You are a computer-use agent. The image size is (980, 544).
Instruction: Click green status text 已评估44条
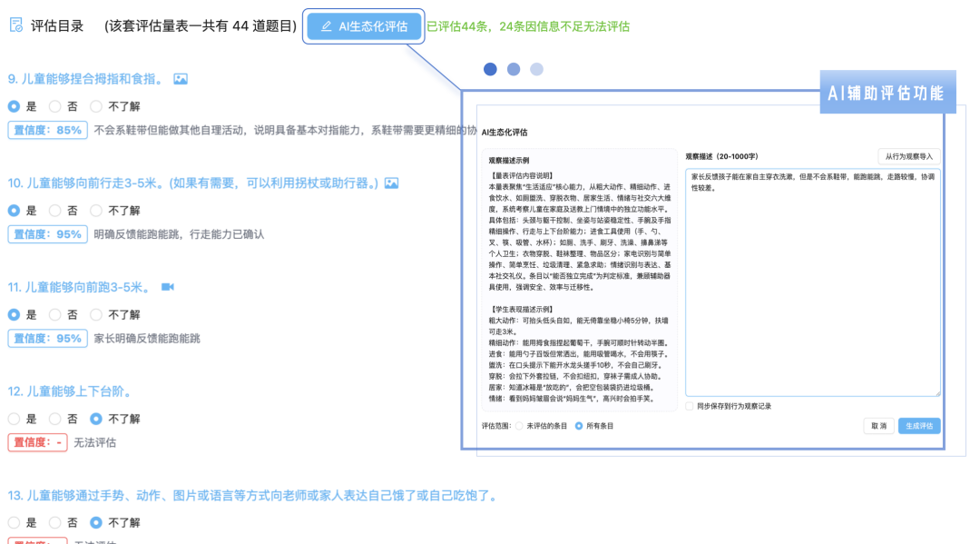[x=528, y=26]
